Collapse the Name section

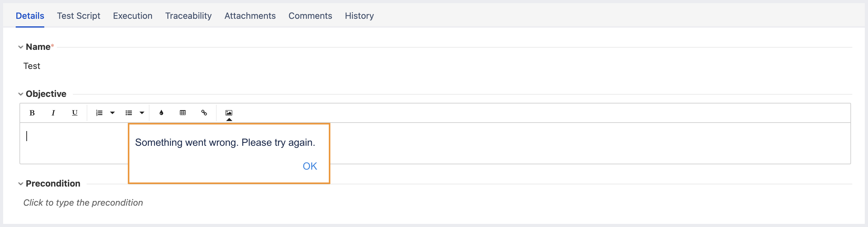pos(20,47)
